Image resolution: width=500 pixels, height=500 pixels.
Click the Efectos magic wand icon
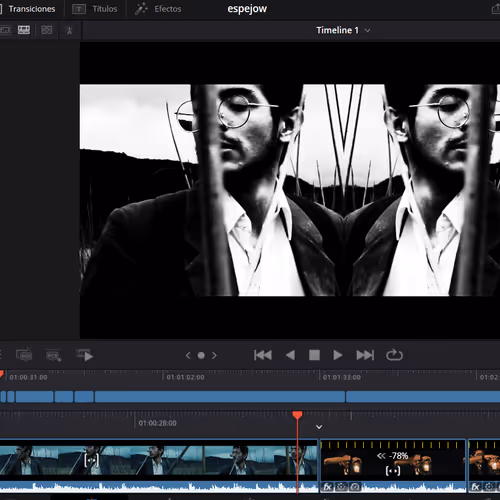pos(141,9)
